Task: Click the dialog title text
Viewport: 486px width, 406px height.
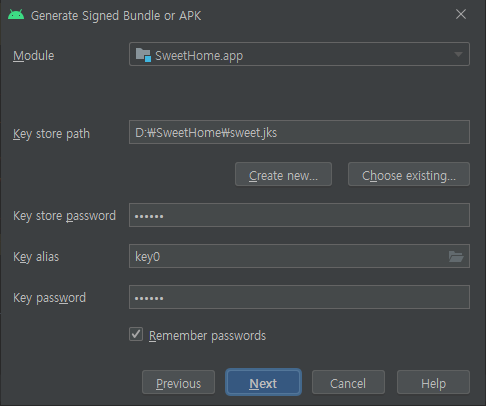Action: (x=116, y=16)
